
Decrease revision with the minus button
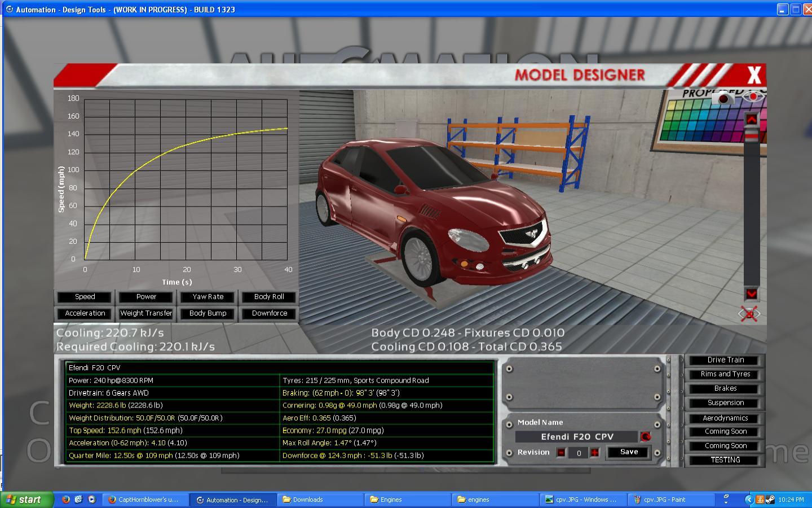[x=561, y=453]
